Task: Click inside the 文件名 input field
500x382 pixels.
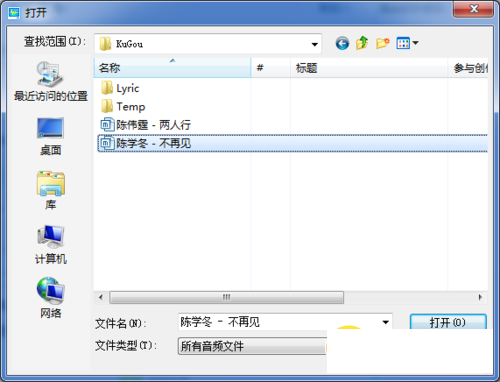Action: point(279,322)
